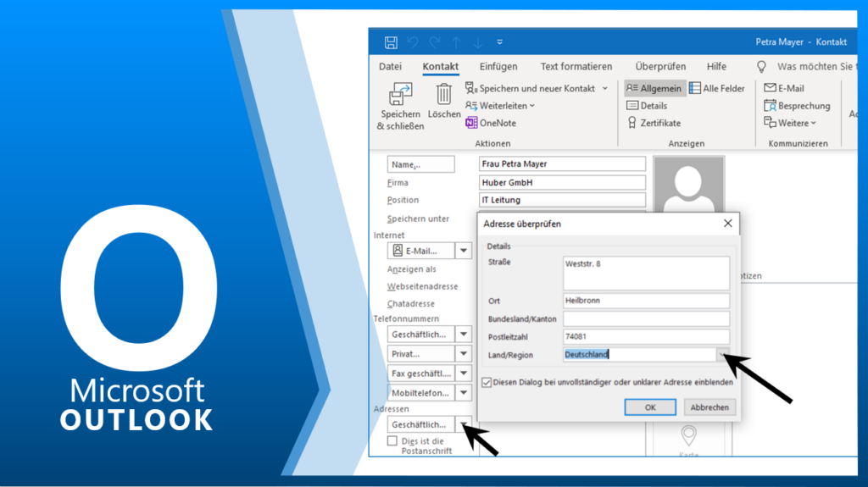This screenshot has width=868, height=487.
Task: Click the Mobiltelefon... button
Action: click(420, 393)
